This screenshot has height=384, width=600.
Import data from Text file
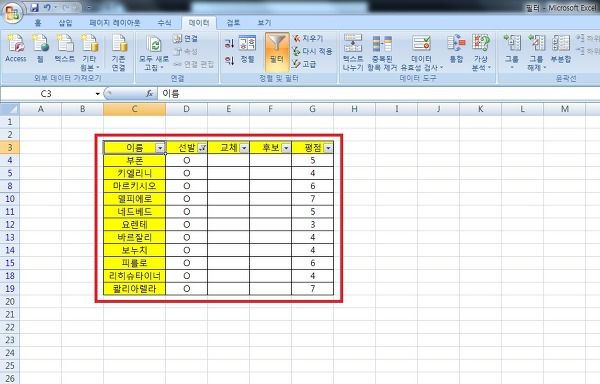(65, 49)
